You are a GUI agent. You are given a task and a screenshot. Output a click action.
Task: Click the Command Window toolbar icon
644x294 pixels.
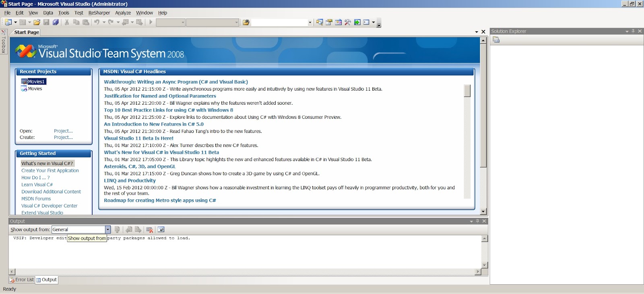click(x=366, y=22)
